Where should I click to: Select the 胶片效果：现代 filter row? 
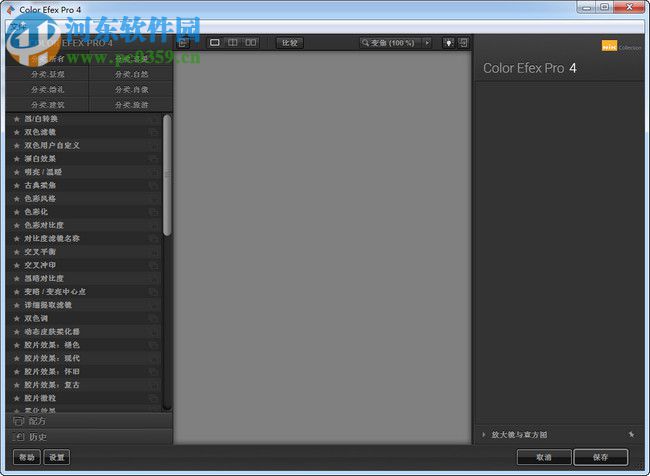pyautogui.click(x=83, y=358)
